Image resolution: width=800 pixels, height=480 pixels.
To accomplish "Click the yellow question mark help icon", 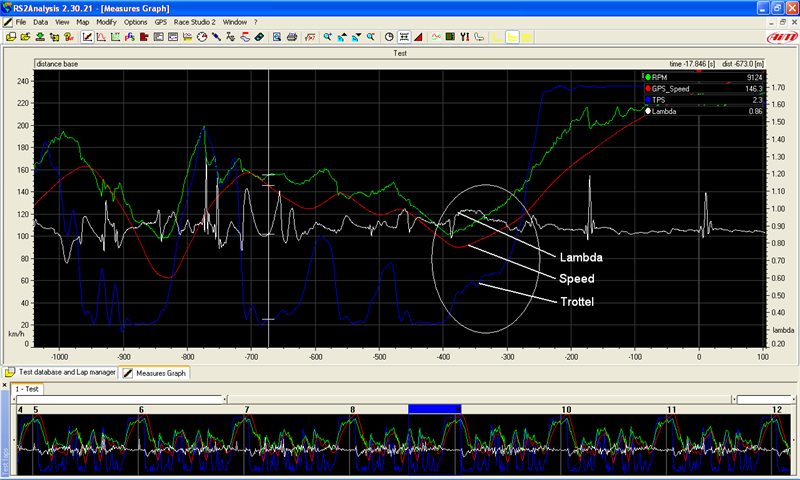I will 69,37.
